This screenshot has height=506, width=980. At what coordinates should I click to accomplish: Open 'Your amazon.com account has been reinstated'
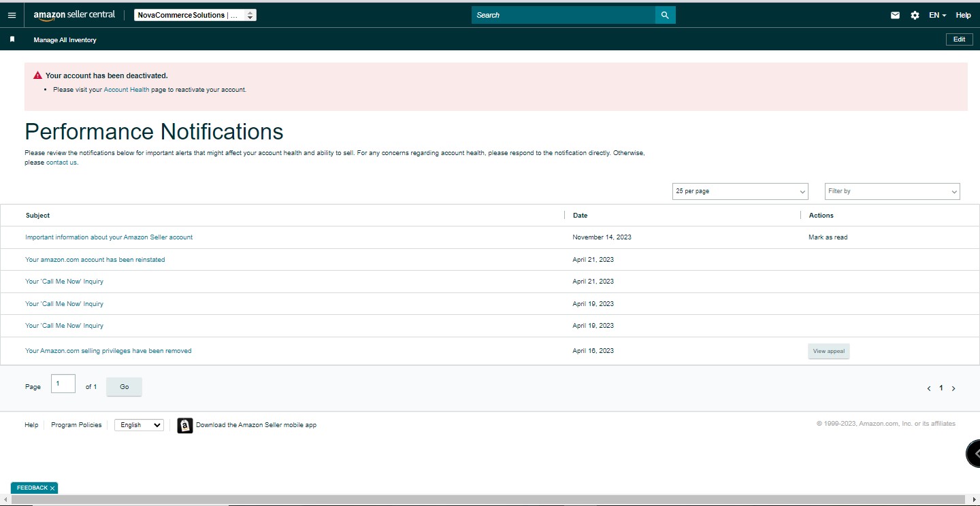[x=95, y=260]
